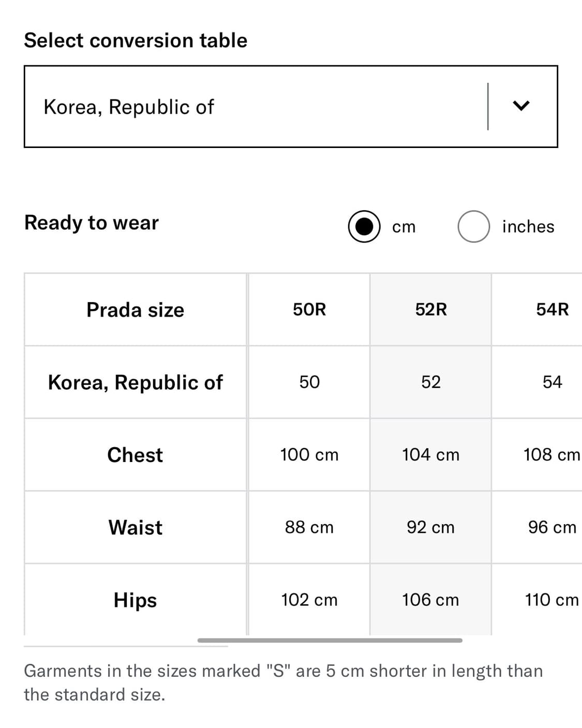Viewport: 582px width, 728px height.
Task: Click the Korea, Republic of row header
Action: point(135,382)
